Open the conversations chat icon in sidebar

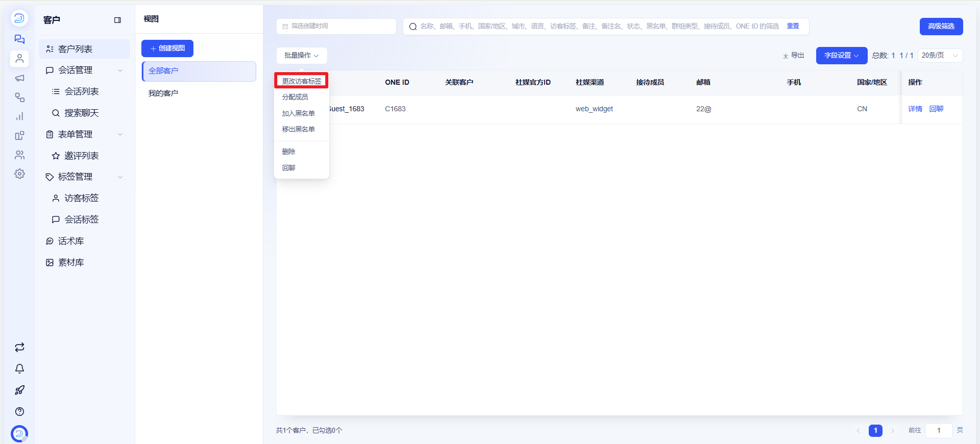point(19,39)
